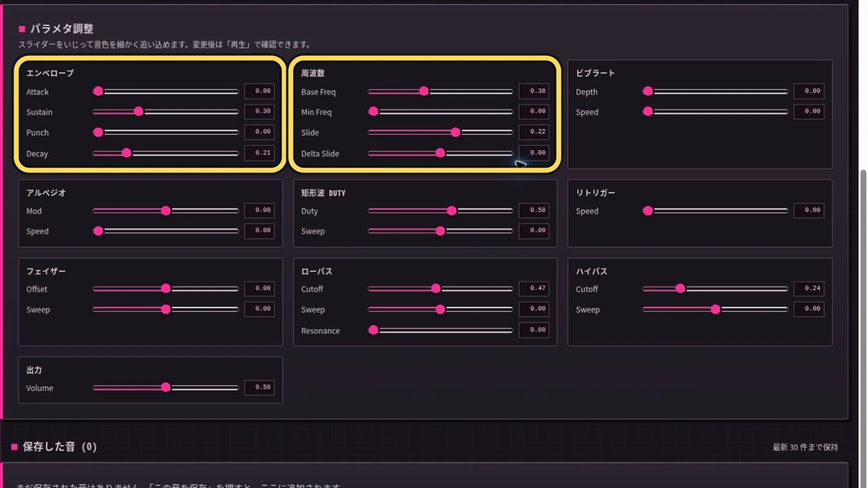Click the パラメタ調整 section heading
Viewport: 868px width, 488px height.
point(61,28)
